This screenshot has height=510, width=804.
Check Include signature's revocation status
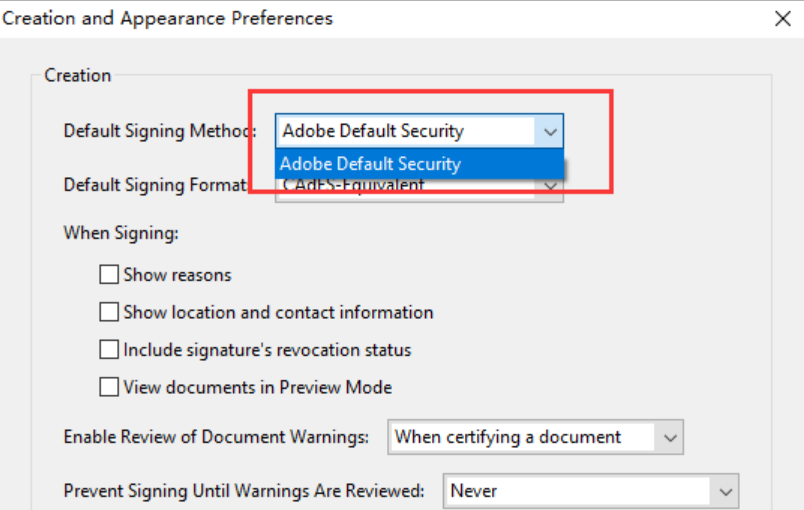pos(109,350)
